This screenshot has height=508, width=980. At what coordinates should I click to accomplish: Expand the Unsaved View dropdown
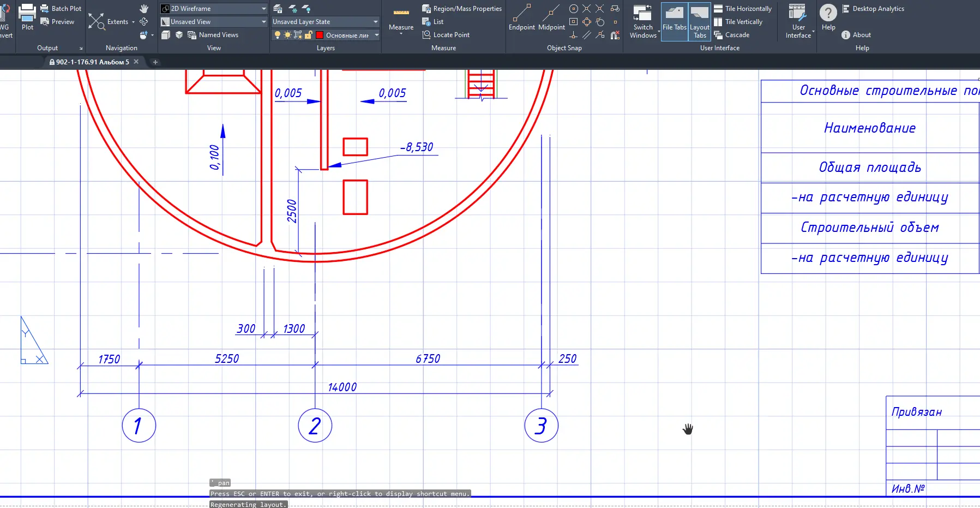[x=263, y=22]
